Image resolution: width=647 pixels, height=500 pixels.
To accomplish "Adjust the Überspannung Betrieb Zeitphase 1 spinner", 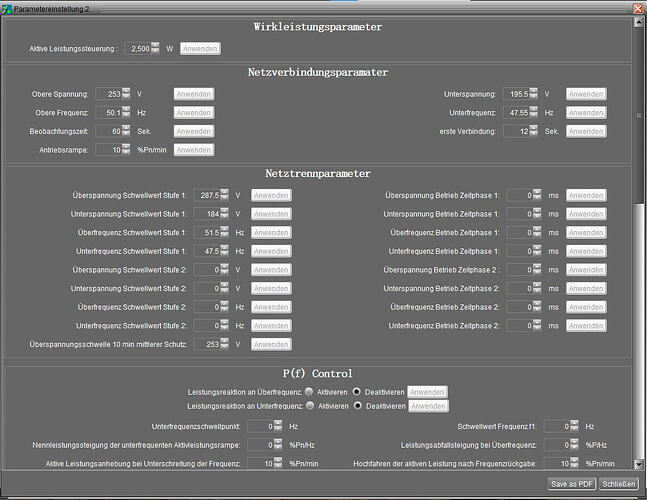I will pyautogui.click(x=537, y=195).
